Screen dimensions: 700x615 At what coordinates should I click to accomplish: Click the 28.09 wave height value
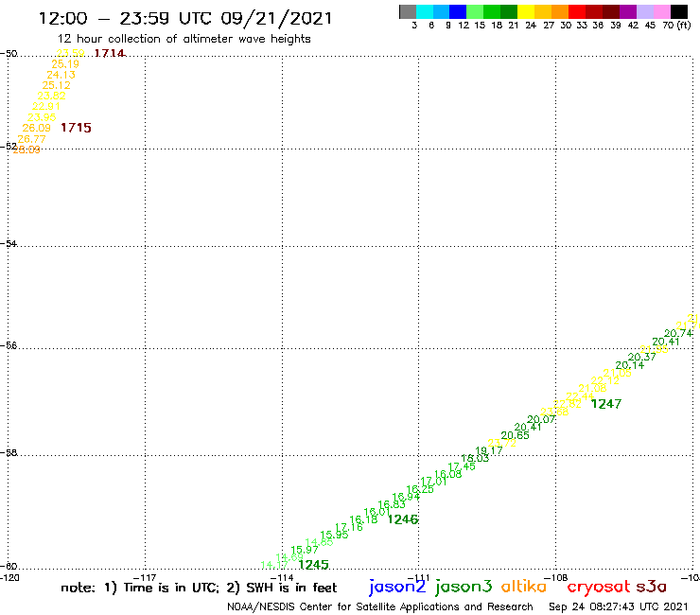point(26,150)
